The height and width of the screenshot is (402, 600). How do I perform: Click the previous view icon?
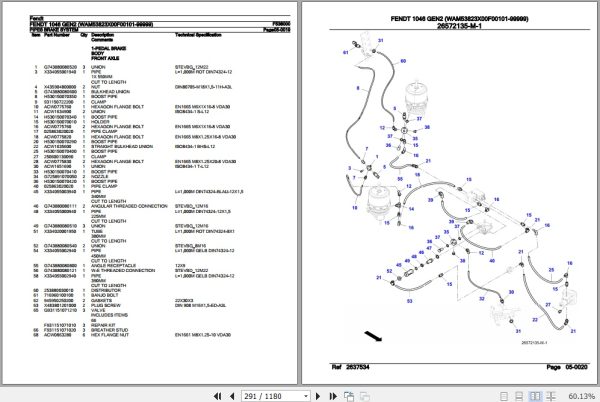[x=349, y=396]
